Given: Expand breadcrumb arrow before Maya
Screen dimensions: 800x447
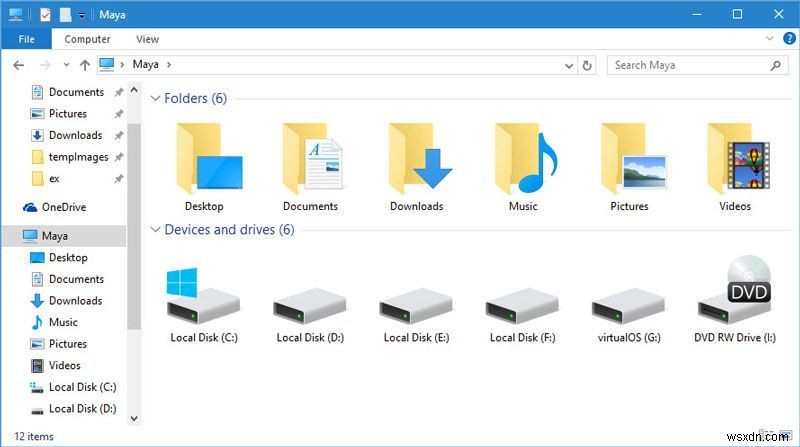Looking at the screenshot, I should point(122,65).
